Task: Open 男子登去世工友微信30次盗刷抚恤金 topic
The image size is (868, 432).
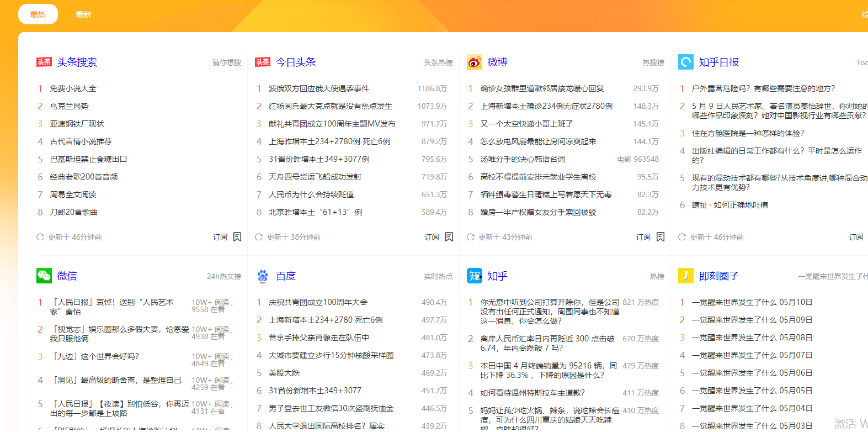Action: click(x=331, y=408)
